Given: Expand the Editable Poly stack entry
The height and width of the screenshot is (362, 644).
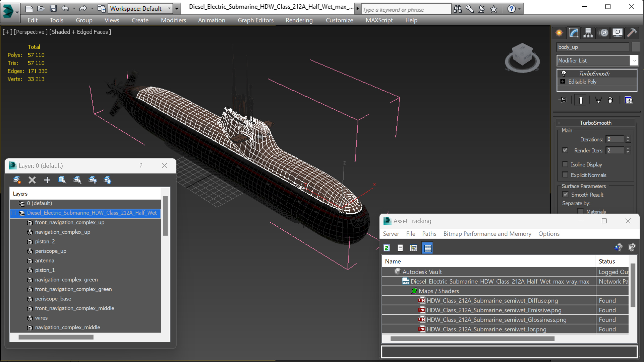Looking at the screenshot, I should [563, 82].
